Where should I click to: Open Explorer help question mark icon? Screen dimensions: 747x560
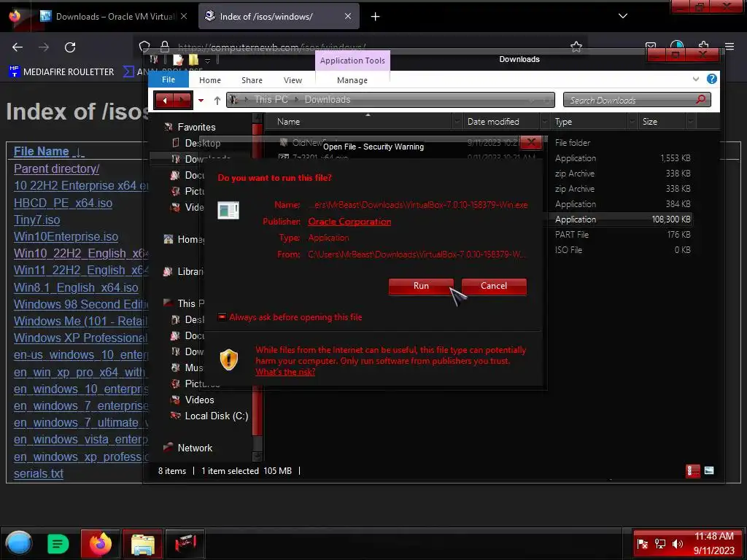point(712,79)
